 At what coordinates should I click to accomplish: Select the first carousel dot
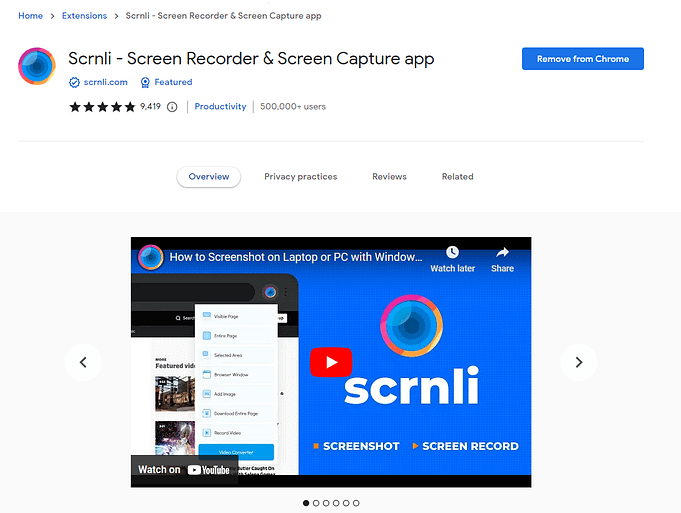click(306, 503)
